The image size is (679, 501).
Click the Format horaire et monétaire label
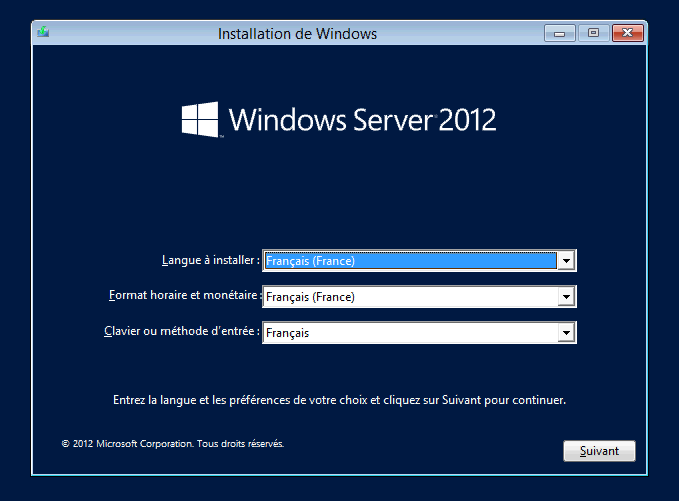(185, 295)
